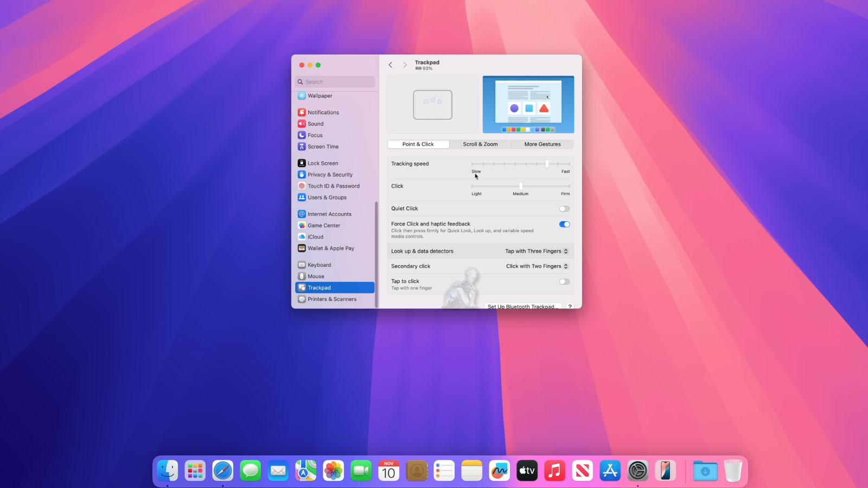Open Notes from the Dock
Image resolution: width=868 pixels, height=488 pixels.
click(471, 471)
